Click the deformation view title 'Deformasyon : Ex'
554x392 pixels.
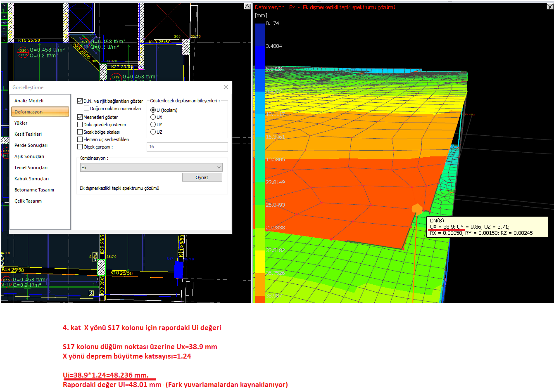point(275,7)
